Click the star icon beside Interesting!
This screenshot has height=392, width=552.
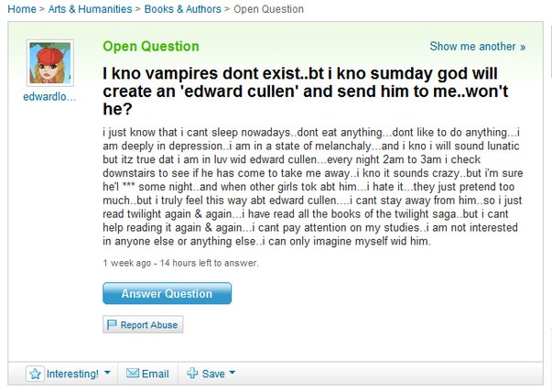click(35, 374)
